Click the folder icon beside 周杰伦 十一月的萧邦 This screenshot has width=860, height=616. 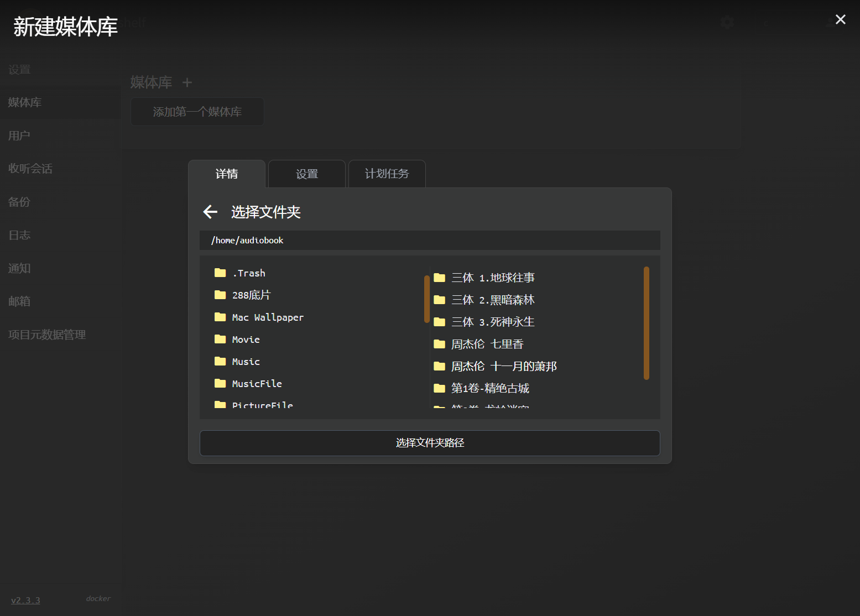coord(440,366)
